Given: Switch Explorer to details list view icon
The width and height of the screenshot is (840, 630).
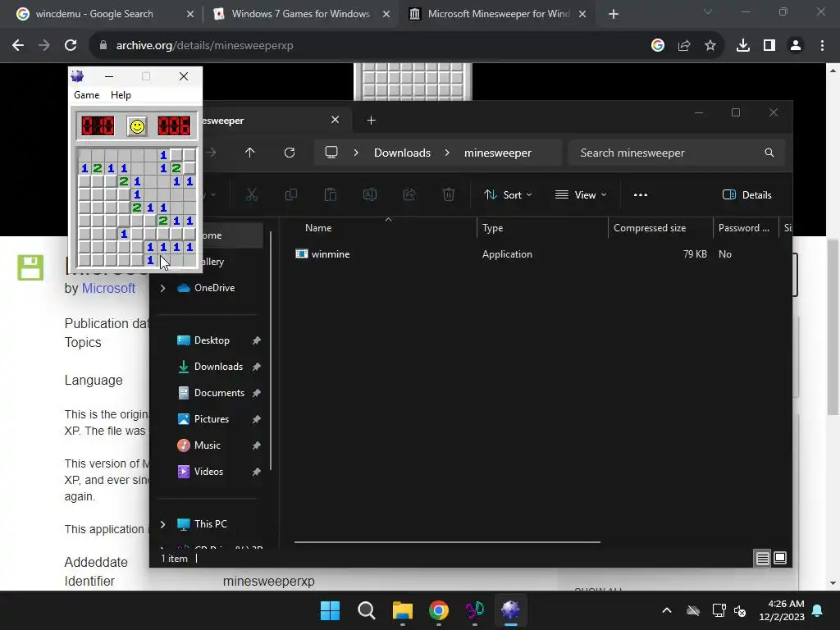Looking at the screenshot, I should pyautogui.click(x=762, y=558).
